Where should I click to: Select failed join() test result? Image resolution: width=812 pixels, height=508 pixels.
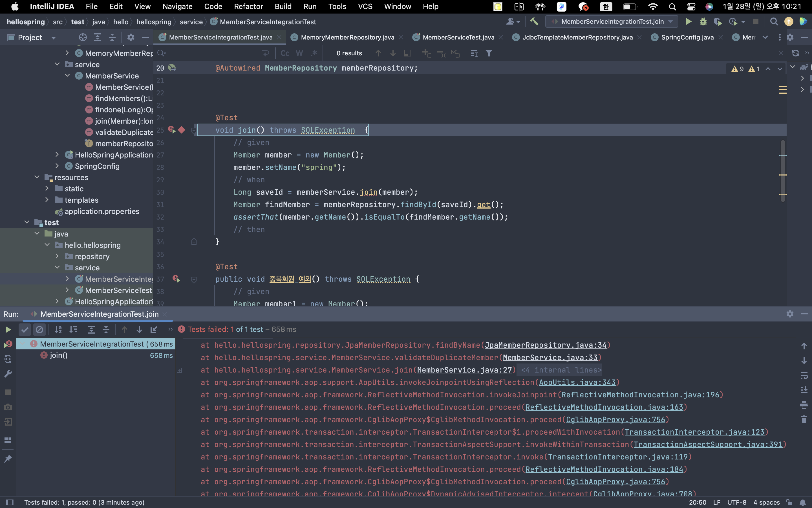pyautogui.click(x=95, y=355)
